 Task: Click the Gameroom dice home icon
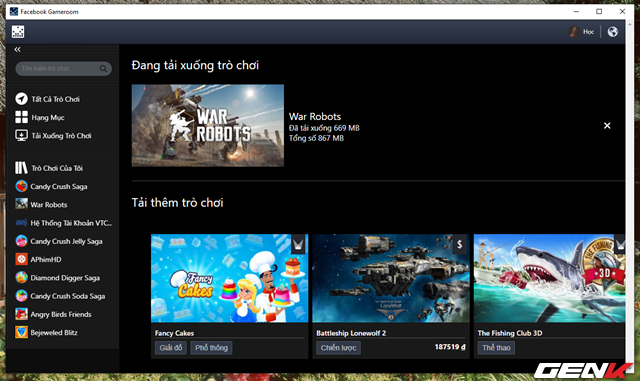point(18,31)
